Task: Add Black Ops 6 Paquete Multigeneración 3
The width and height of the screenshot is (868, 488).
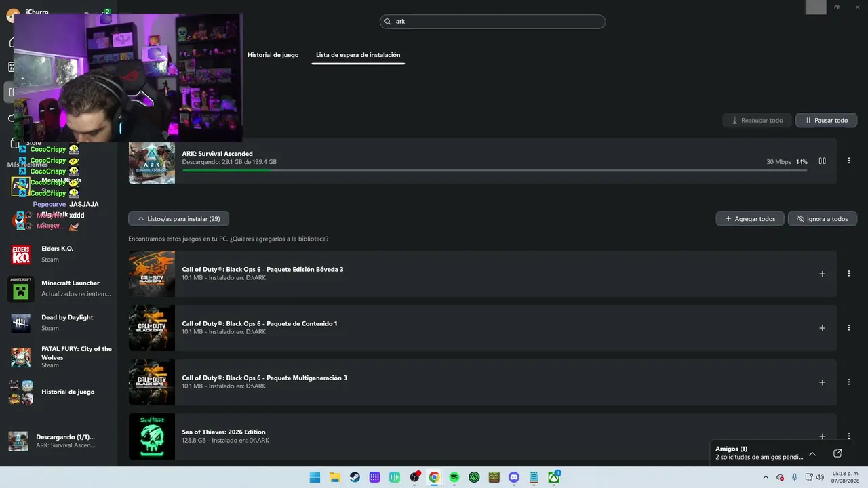Action: [x=822, y=382]
